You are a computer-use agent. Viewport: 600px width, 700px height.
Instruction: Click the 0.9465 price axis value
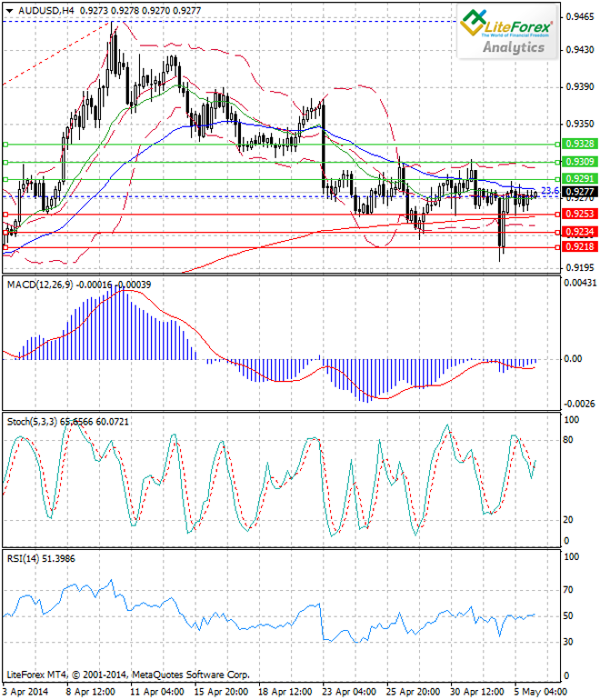coord(580,17)
